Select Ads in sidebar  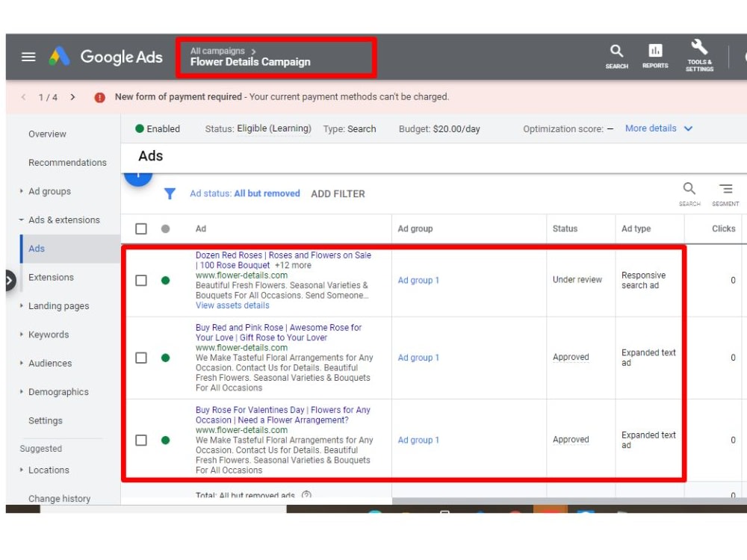[36, 248]
